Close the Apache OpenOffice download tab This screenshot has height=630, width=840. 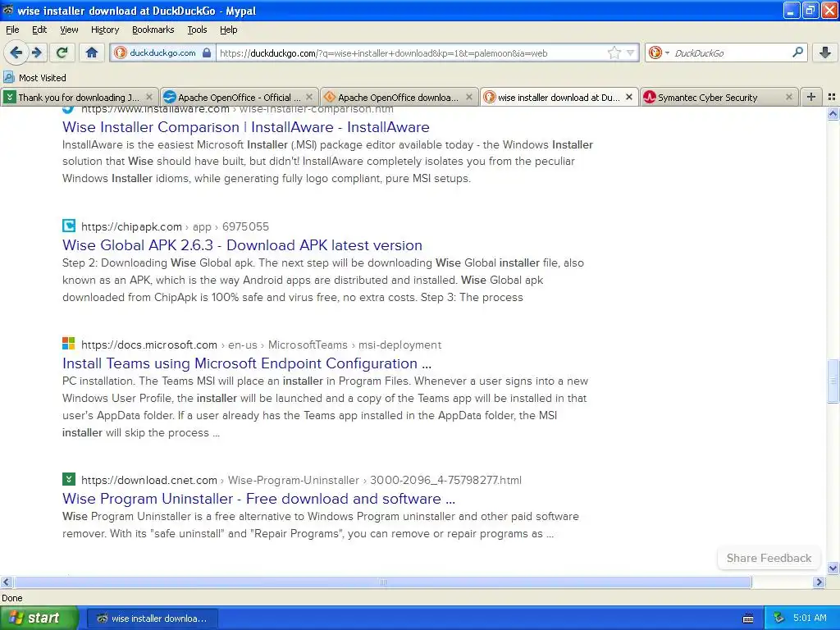(x=469, y=97)
